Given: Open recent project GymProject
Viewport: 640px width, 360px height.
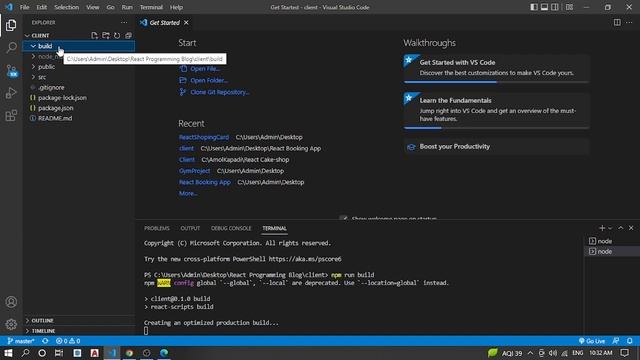Looking at the screenshot, I should click(194, 171).
